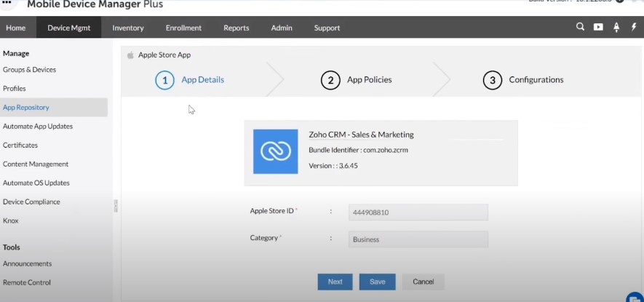Open Device Compliance section

[x=31, y=202]
